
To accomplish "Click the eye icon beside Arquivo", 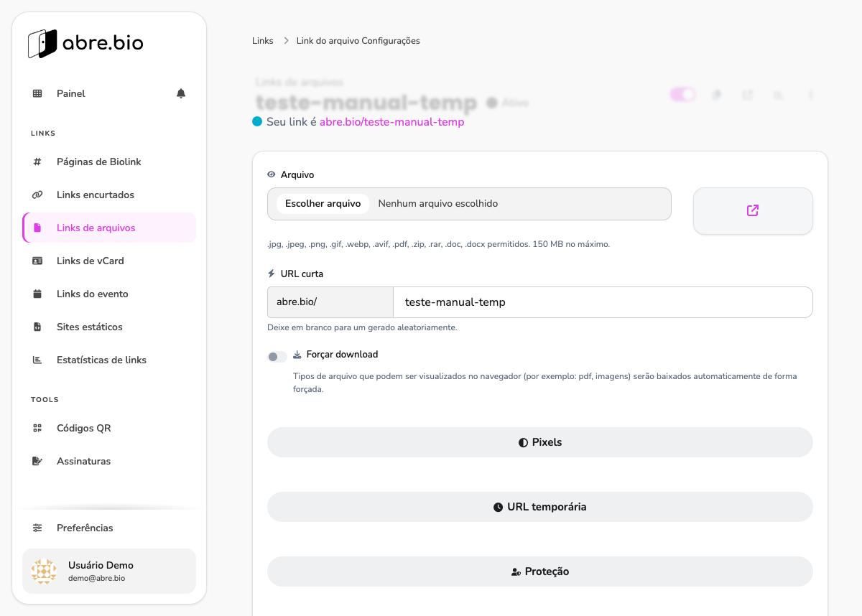I will [272, 174].
